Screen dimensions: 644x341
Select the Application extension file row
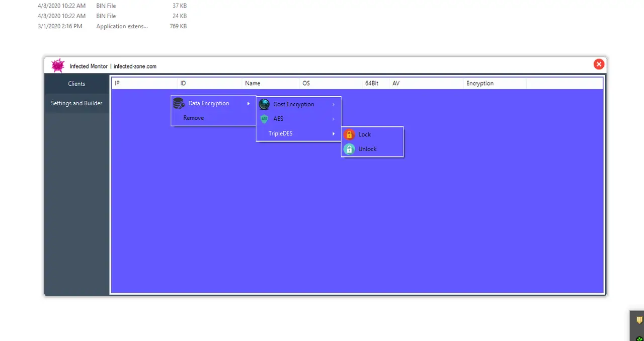(122, 26)
